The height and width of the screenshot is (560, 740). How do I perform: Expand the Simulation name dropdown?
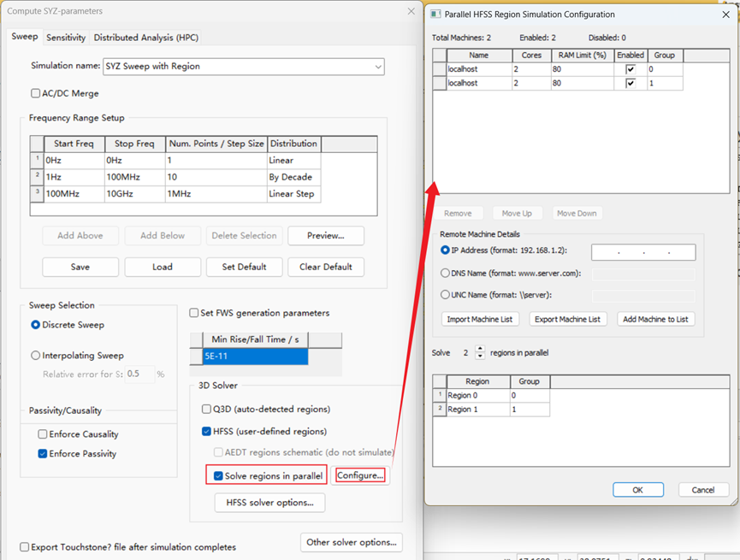(x=378, y=67)
